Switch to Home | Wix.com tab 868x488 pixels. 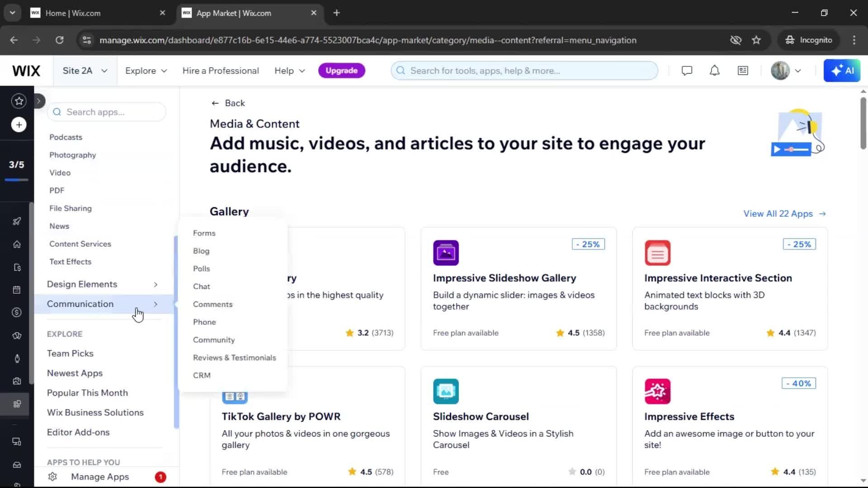(98, 13)
